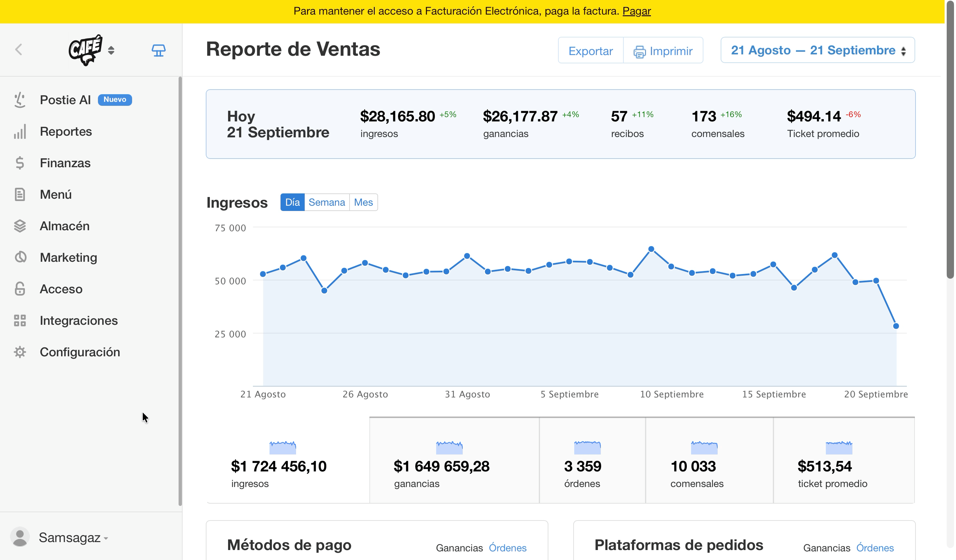Click the back chevron in the sidebar header
Image resolution: width=956 pixels, height=560 pixels.
point(19,50)
